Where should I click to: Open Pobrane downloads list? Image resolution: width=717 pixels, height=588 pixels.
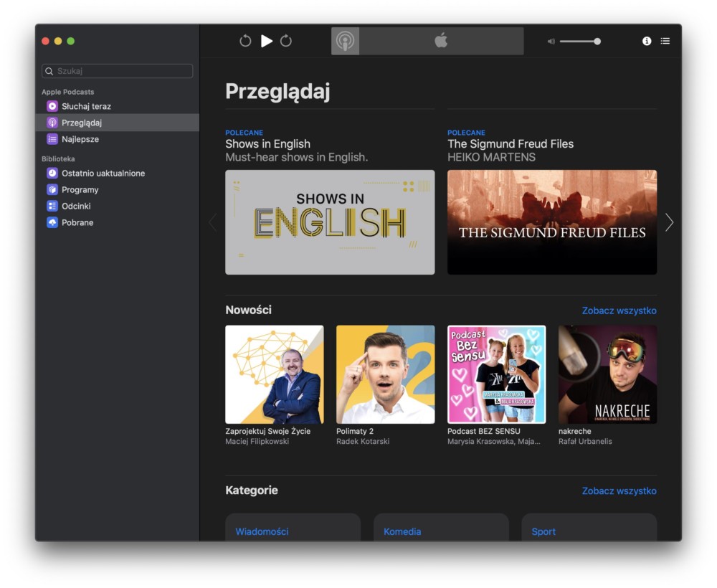(117, 223)
